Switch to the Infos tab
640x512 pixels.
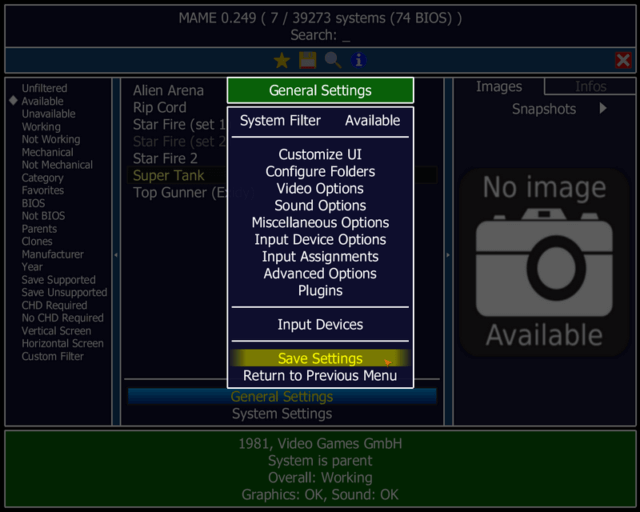[x=590, y=87]
